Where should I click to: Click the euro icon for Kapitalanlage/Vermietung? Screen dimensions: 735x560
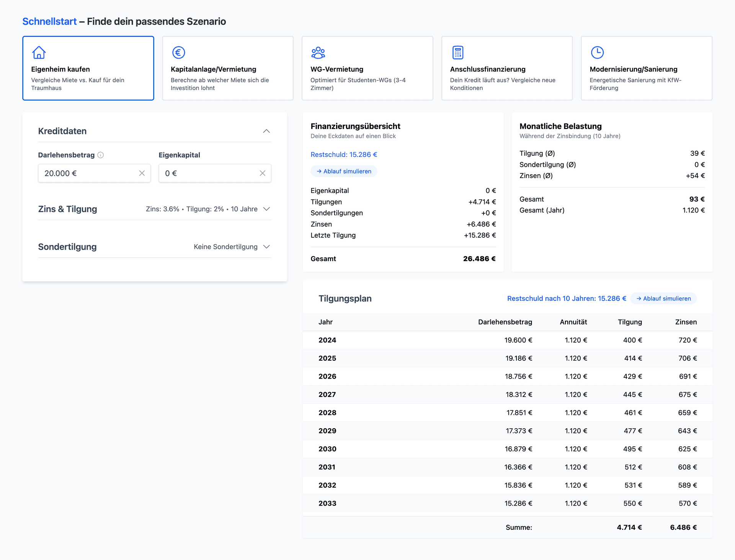pos(178,52)
